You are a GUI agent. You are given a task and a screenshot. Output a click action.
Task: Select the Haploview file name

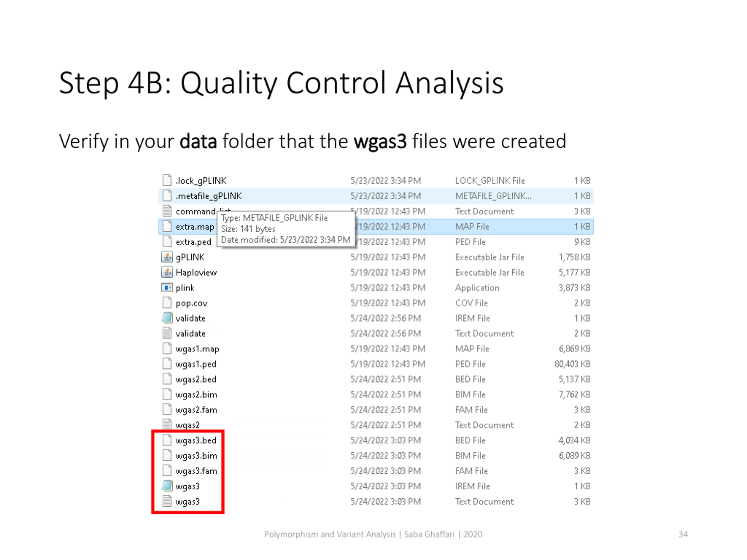(196, 272)
